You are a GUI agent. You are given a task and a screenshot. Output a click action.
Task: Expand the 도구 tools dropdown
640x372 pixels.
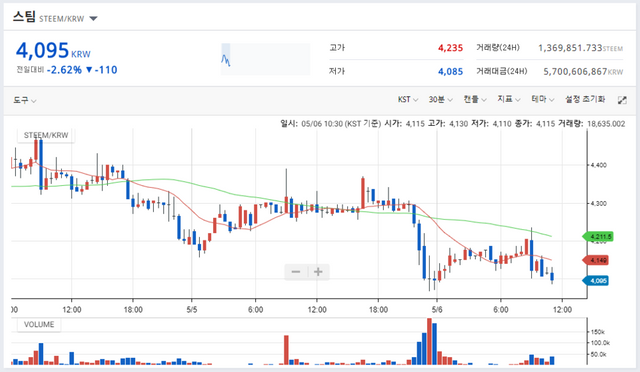[x=24, y=100]
